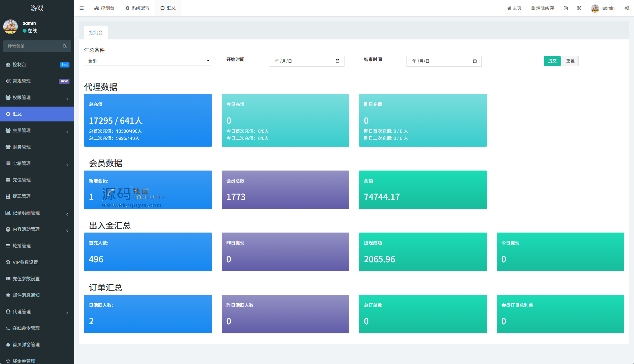This screenshot has height=364, width=634.
Task: Open calendar picker icon for 开始时间
Action: coord(337,61)
